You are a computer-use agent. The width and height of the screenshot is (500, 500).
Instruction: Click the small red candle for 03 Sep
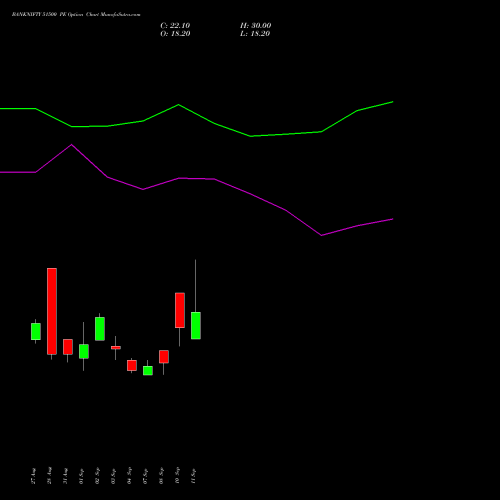click(x=116, y=348)
